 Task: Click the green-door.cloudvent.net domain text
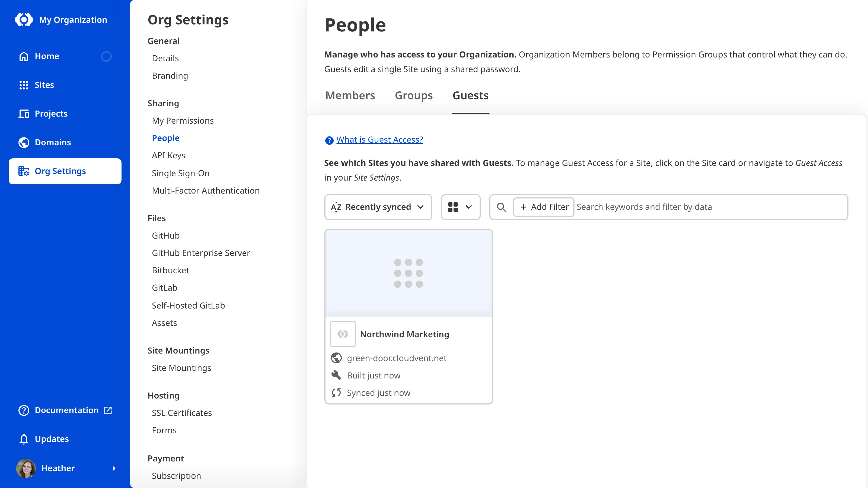397,358
